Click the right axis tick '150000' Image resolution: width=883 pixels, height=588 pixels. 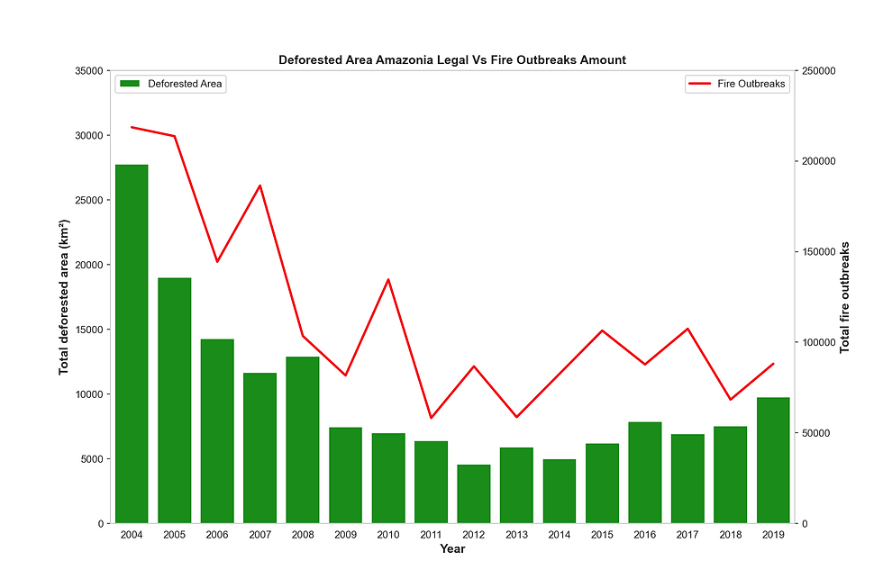(819, 252)
